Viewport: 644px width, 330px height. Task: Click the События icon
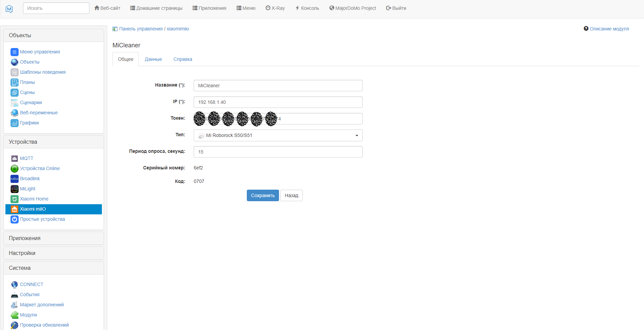14,295
